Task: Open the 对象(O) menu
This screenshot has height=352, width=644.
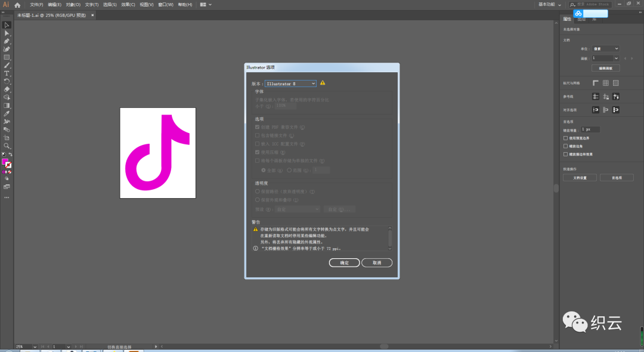Action: 73,5
